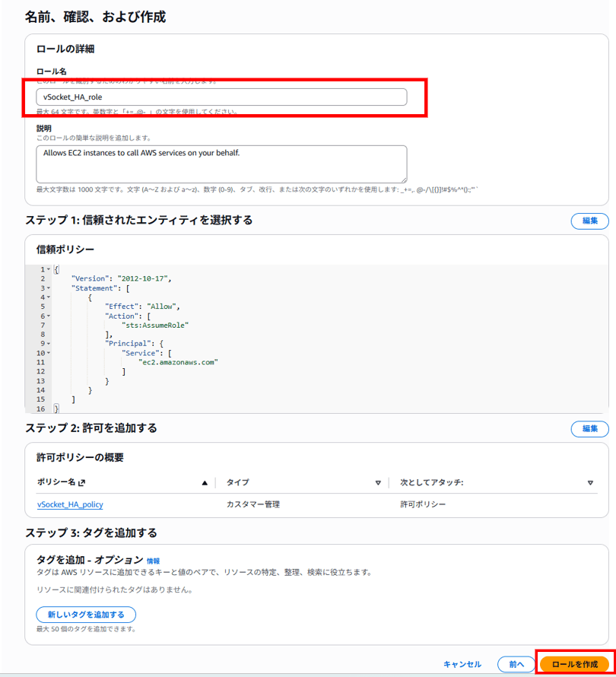Click the orange ロールを作成 button
Image resolution: width=616 pixels, height=677 pixels.
pos(574,664)
